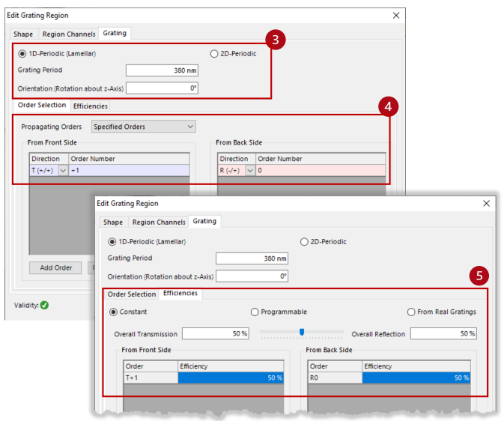Expand the T (+/+) direction dropdown
This screenshot has height=421, width=504.
[x=63, y=171]
